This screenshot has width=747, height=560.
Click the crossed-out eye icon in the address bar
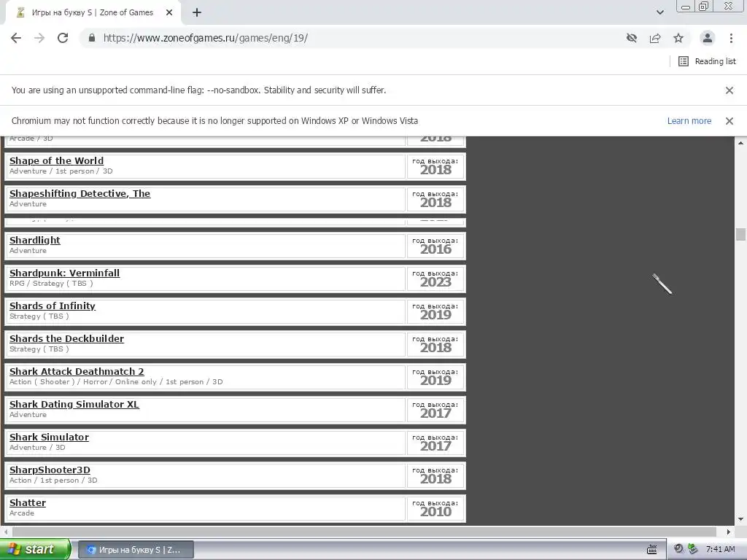[632, 38]
